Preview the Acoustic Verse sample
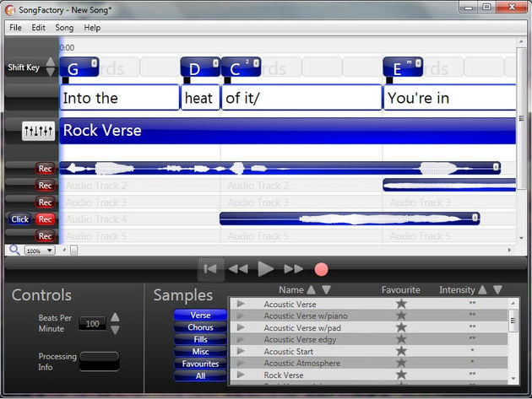The height and width of the screenshot is (399, 532). pyautogui.click(x=241, y=304)
